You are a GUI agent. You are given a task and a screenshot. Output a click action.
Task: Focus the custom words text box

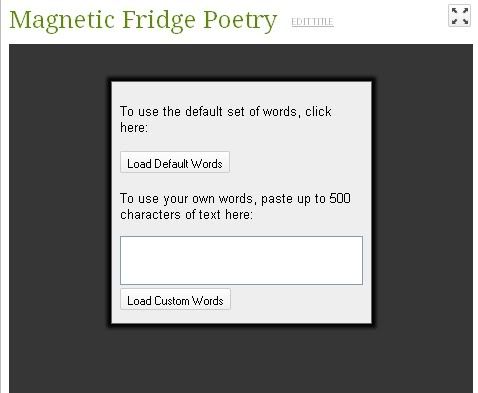click(x=241, y=260)
